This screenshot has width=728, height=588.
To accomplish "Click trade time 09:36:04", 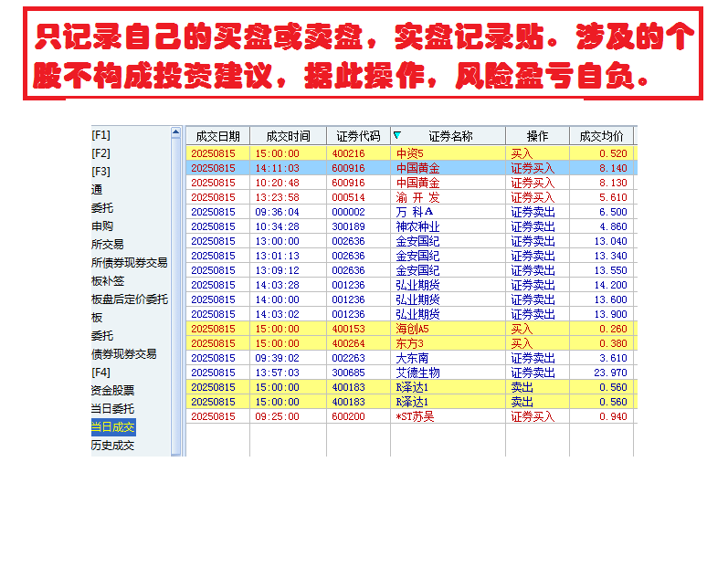I will pos(277,212).
